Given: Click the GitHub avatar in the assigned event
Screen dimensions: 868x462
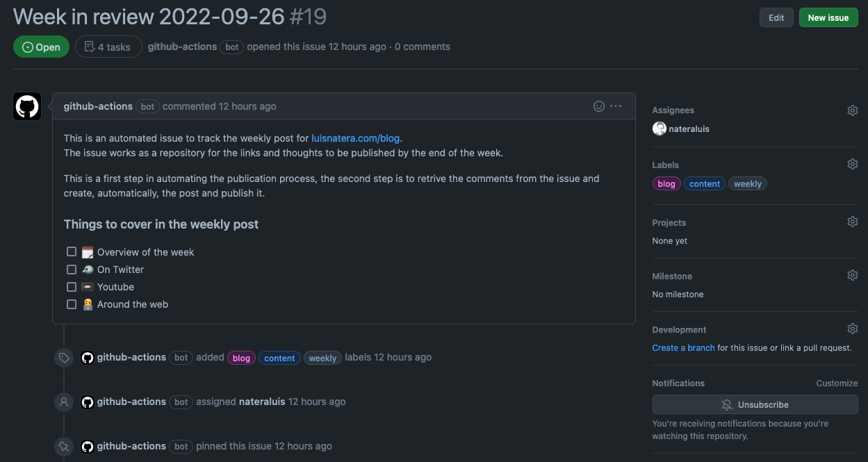Looking at the screenshot, I should click(88, 402).
